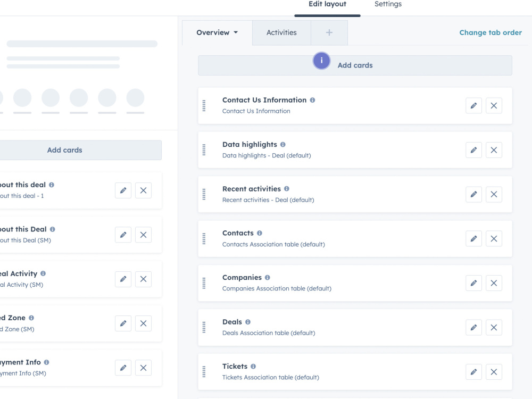Click the drag handle of Contact Us Information
The image size is (532, 399).
click(x=204, y=105)
